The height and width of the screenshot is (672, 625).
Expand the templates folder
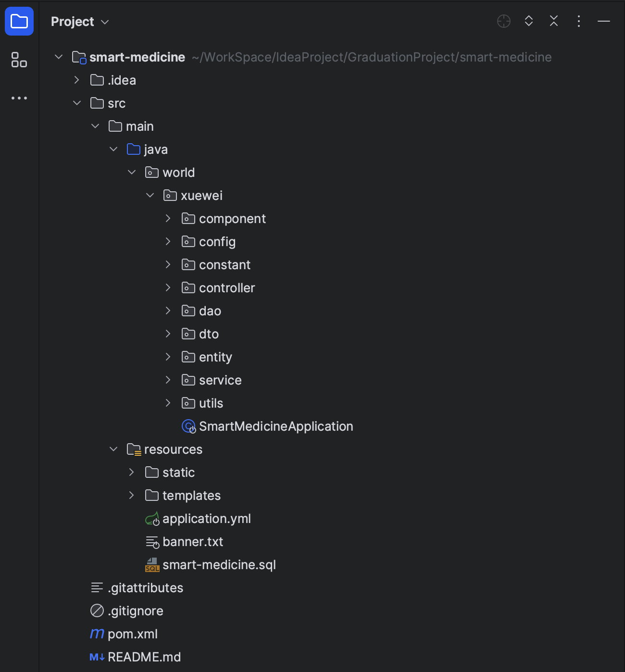coord(132,495)
